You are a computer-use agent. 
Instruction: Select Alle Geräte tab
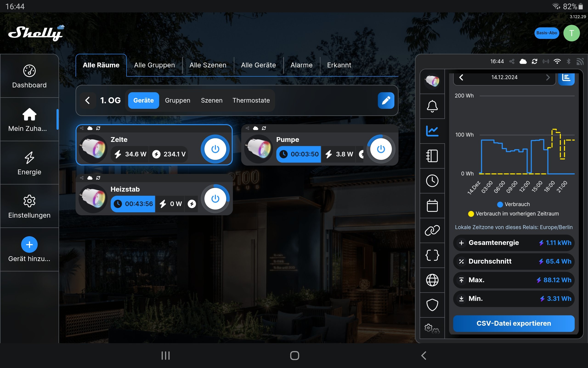pyautogui.click(x=259, y=65)
